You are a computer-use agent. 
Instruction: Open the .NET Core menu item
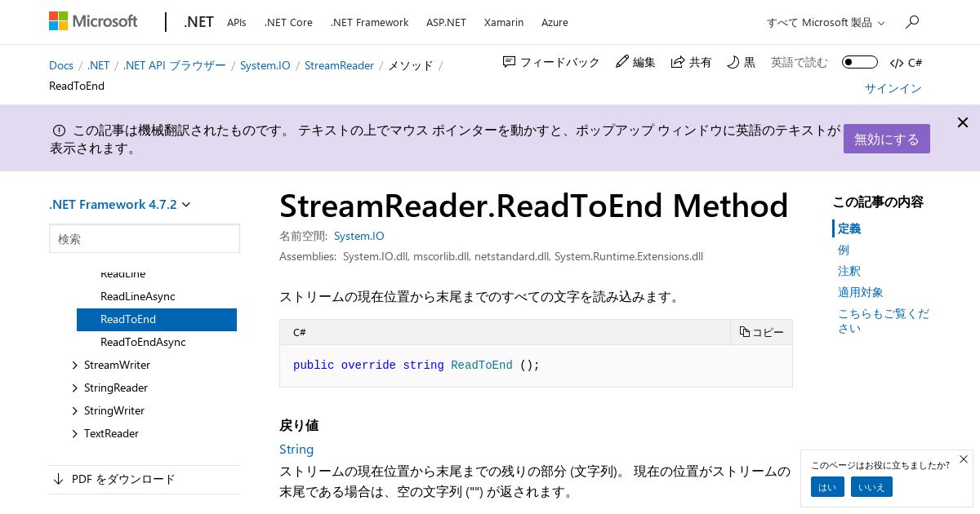coord(288,22)
